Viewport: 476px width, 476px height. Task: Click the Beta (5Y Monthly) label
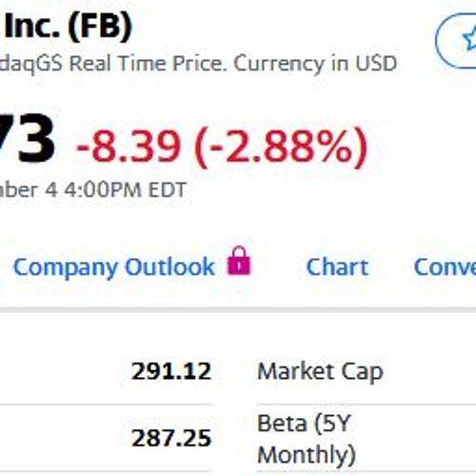pos(307,439)
